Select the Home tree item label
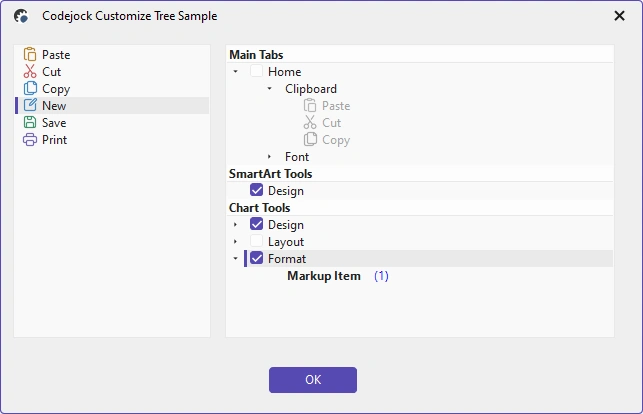Screen dimensions: 643x414 [x=284, y=72]
